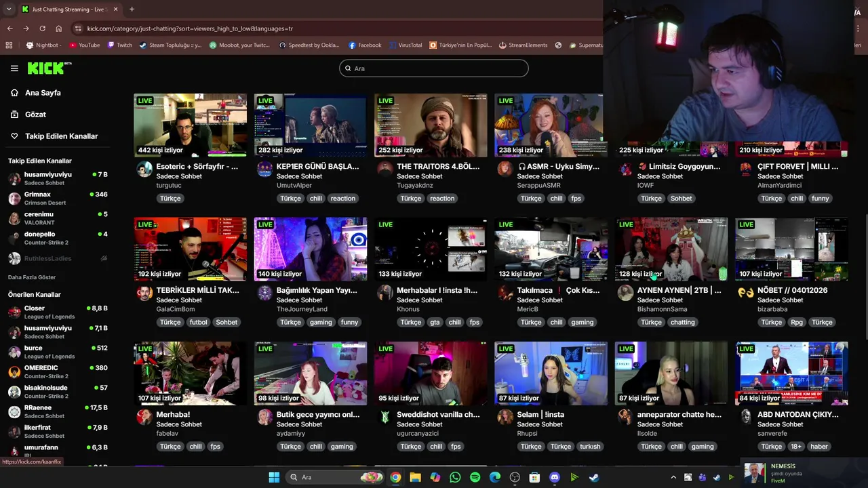
Task: Open umurafann recommended channel
Action: click(x=57, y=450)
